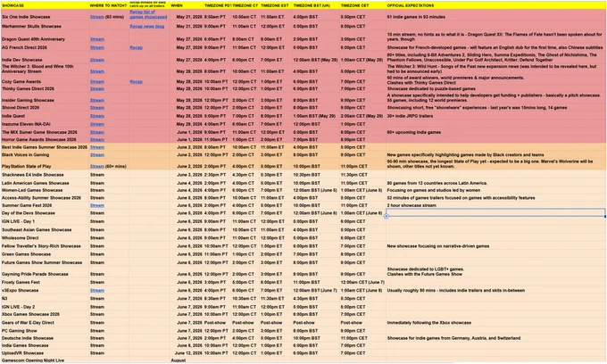Viewport: 607px width, 364px height.
Task: Select the UploadVR Showcase name cell
Action: [x=45, y=353]
